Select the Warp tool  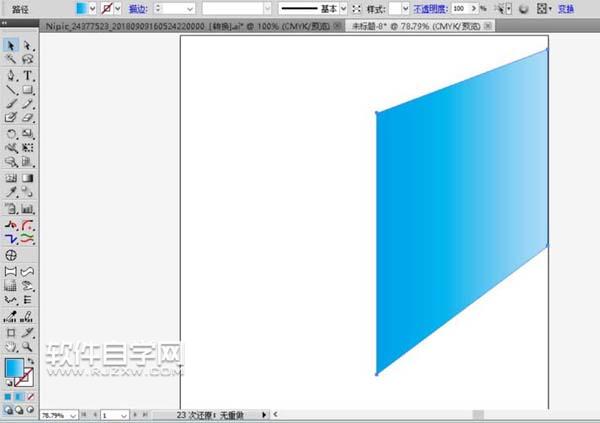[11, 148]
